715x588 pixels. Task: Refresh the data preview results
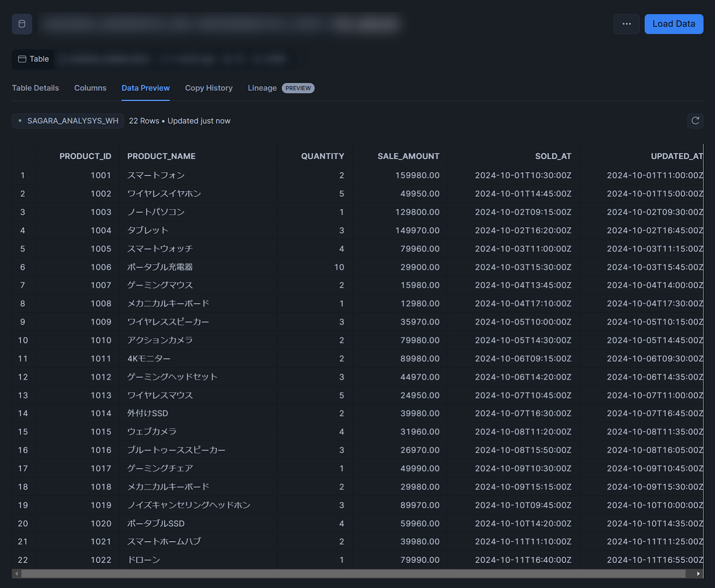pyautogui.click(x=695, y=121)
